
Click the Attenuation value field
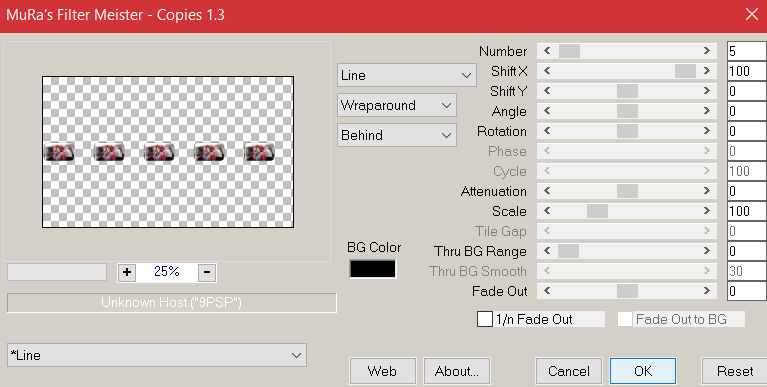[x=747, y=191]
